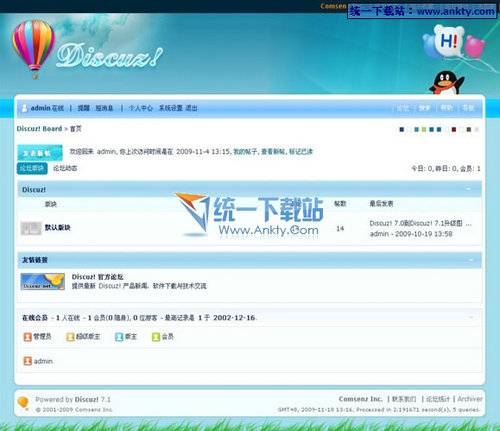Select the 论坛版块 tab
Screen dimensions: 500x431
point(32,168)
